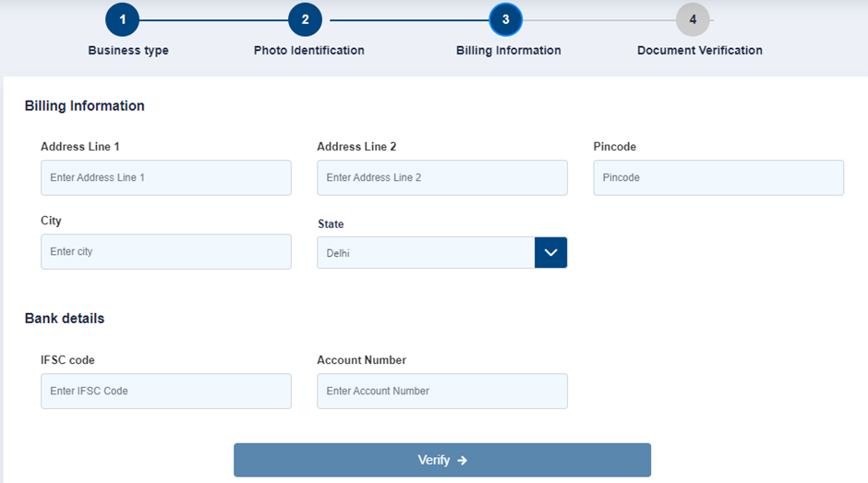This screenshot has width=868, height=483.
Task: Go to step 1 circle icon
Action: tap(122, 19)
